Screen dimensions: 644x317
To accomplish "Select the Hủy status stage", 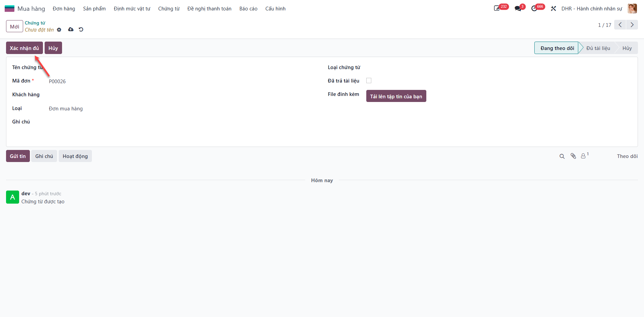I will (x=627, y=48).
